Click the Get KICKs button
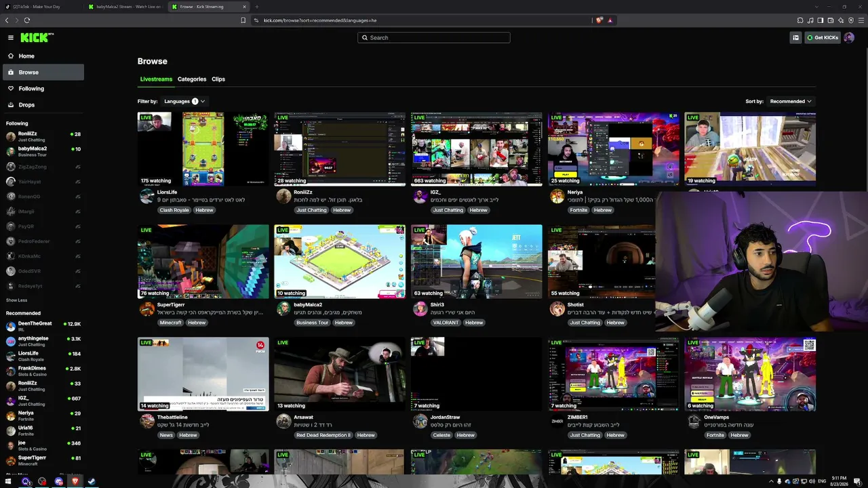The image size is (868, 488). tap(822, 38)
